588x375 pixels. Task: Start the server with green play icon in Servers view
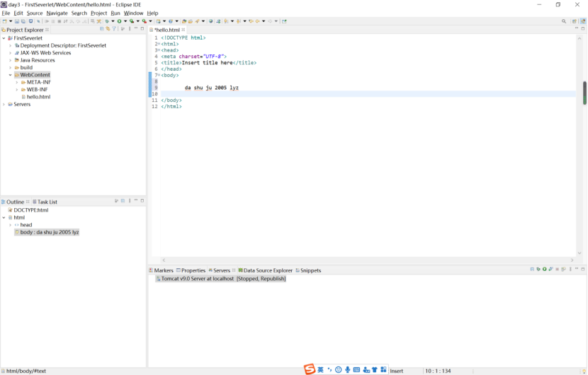545,269
